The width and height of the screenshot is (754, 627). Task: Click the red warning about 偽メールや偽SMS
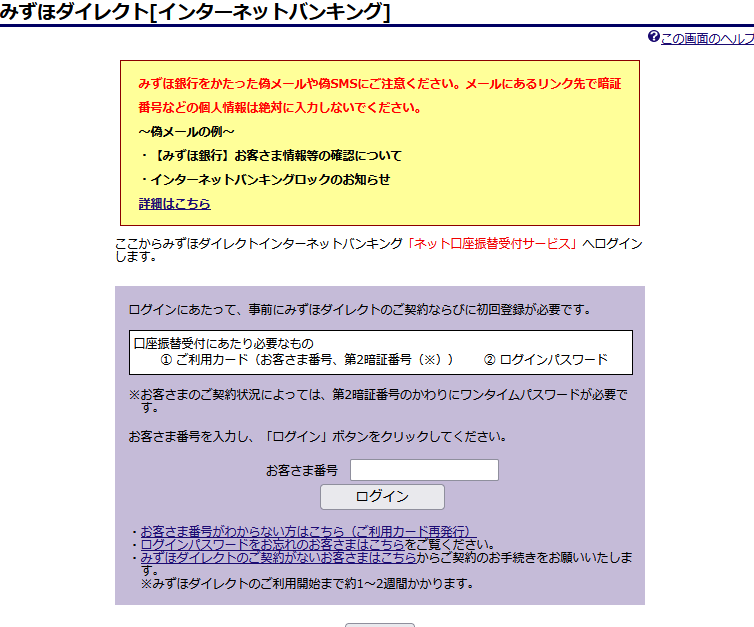pyautogui.click(x=380, y=95)
